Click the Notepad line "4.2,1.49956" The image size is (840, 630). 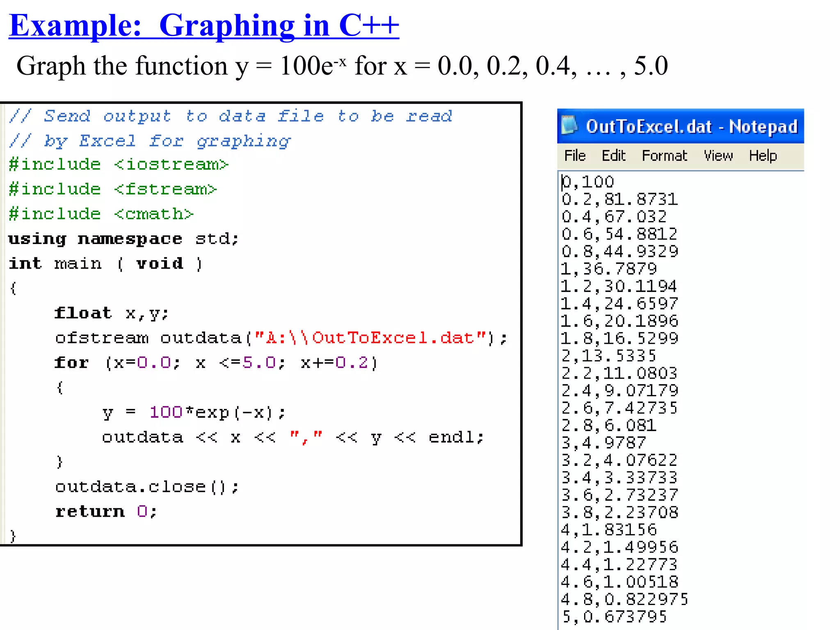620,548
